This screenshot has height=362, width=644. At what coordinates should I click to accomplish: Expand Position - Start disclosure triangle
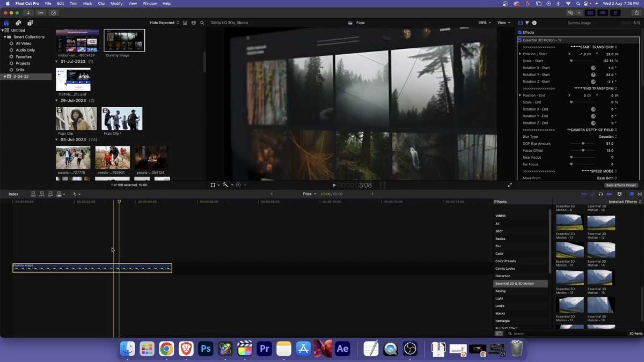click(x=520, y=54)
